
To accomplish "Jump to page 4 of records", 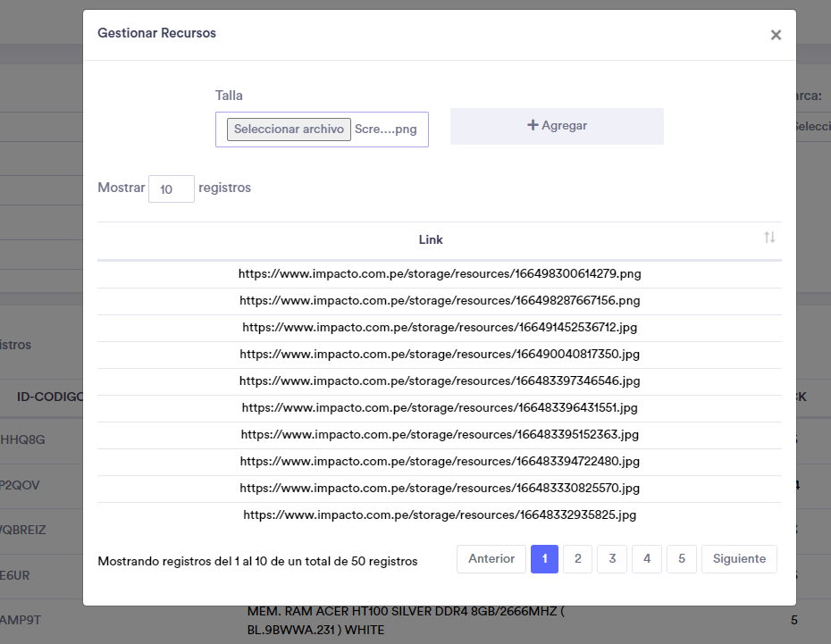I will click(x=647, y=559).
